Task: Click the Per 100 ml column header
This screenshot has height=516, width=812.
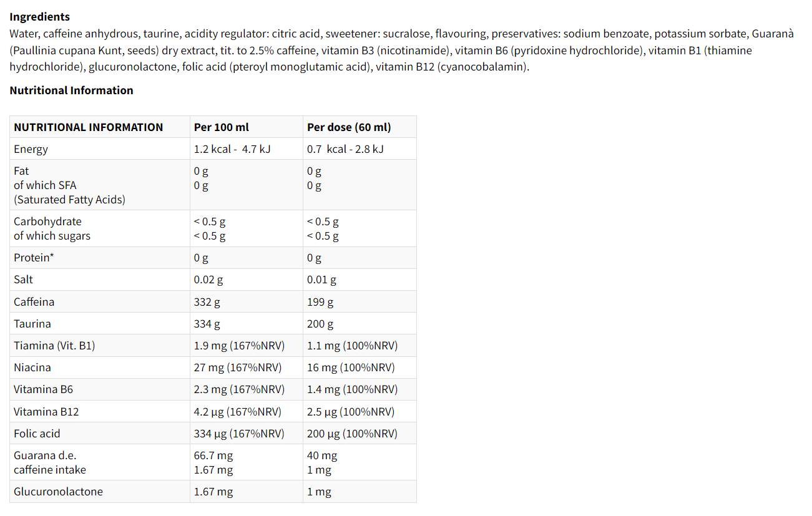Action: click(x=221, y=127)
